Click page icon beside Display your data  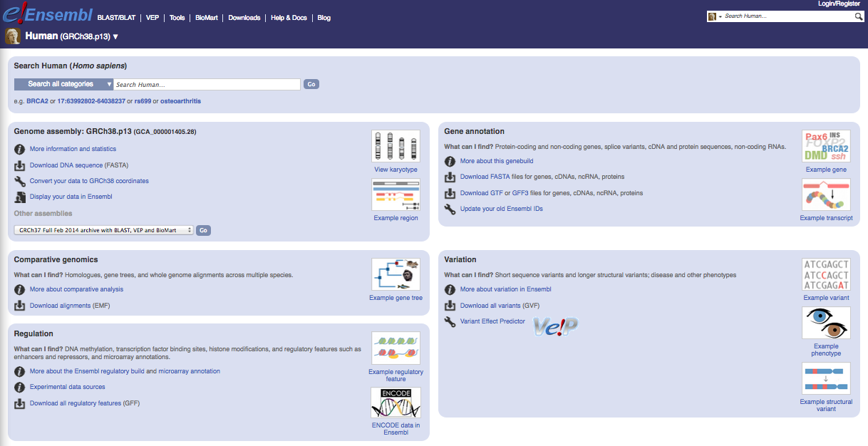(x=20, y=197)
